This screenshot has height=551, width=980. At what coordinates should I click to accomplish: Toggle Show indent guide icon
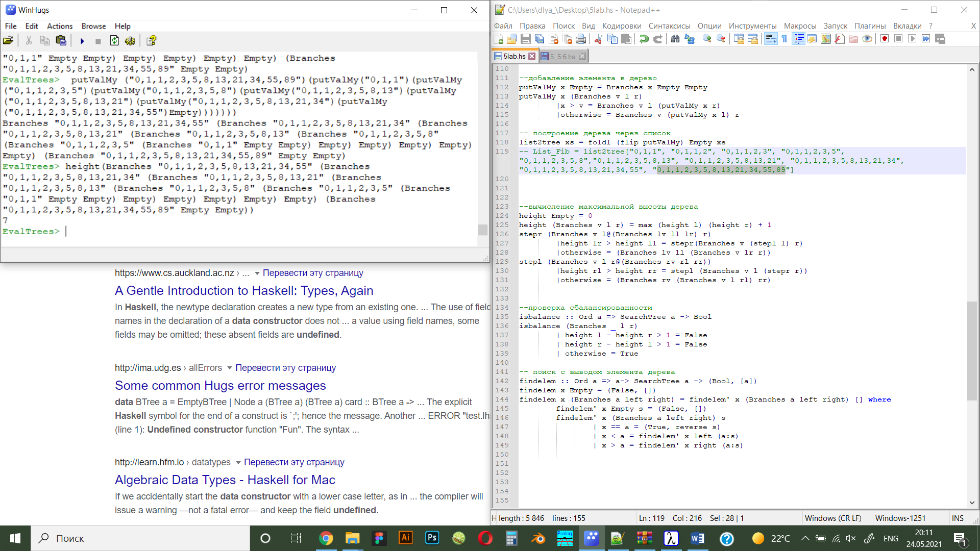[799, 39]
